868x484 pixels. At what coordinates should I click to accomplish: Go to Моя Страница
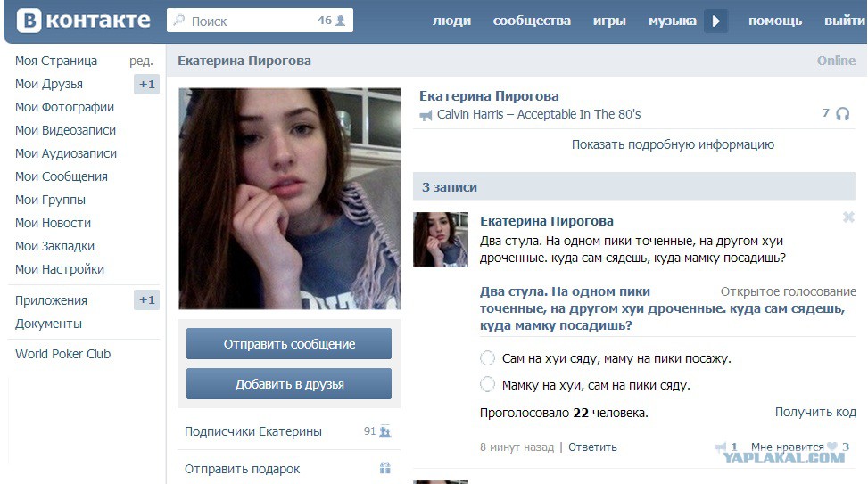tap(56, 61)
